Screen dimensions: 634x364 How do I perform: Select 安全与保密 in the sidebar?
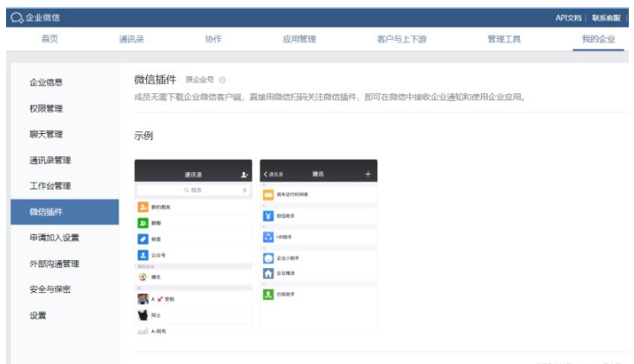click(x=49, y=290)
